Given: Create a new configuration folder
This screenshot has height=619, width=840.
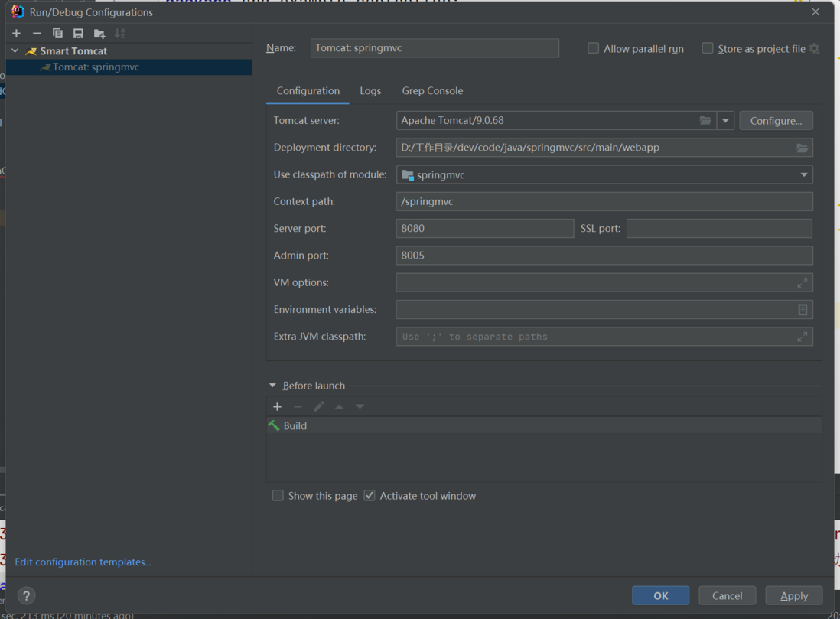Looking at the screenshot, I should pyautogui.click(x=99, y=34).
